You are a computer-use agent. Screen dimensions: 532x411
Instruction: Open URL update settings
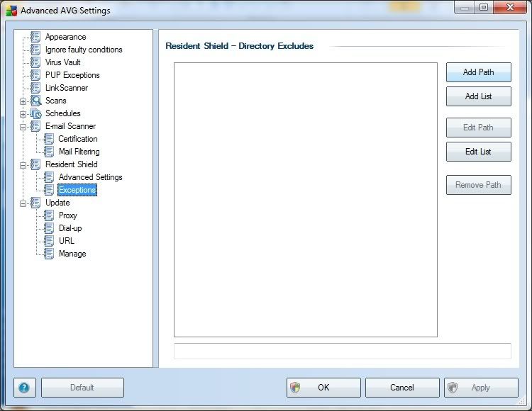[67, 241]
